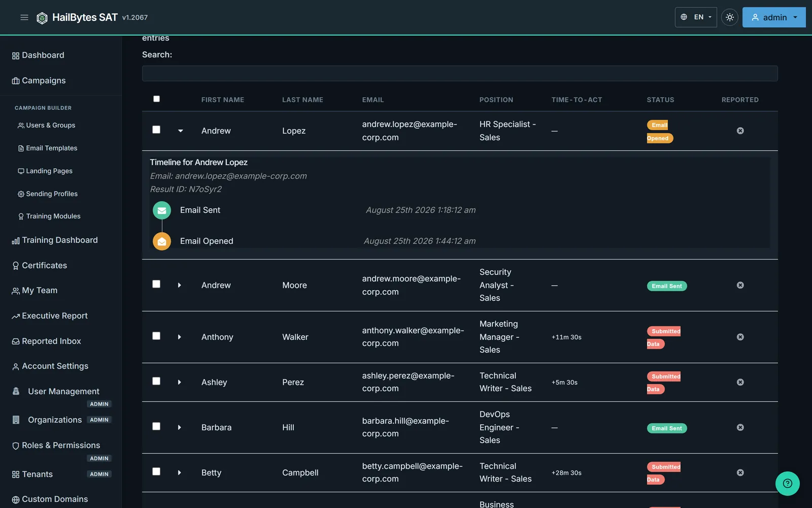Collapse Andrew Lopez timeline row
The height and width of the screenshot is (508, 812).
[x=180, y=131]
